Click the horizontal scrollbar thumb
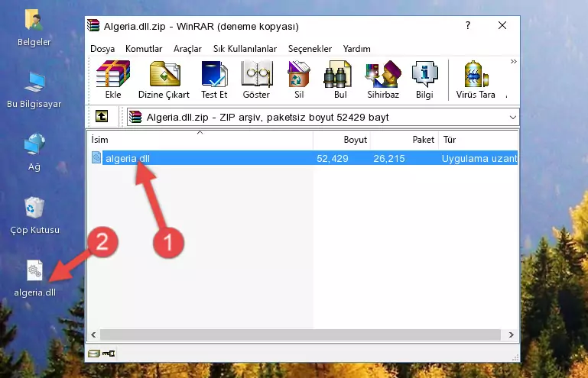 300,334
